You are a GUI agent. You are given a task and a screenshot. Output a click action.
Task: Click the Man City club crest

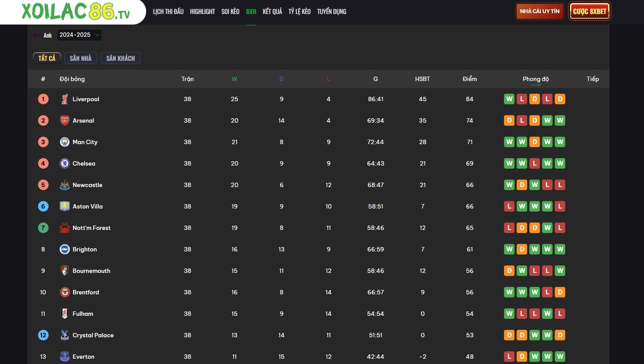tap(65, 142)
